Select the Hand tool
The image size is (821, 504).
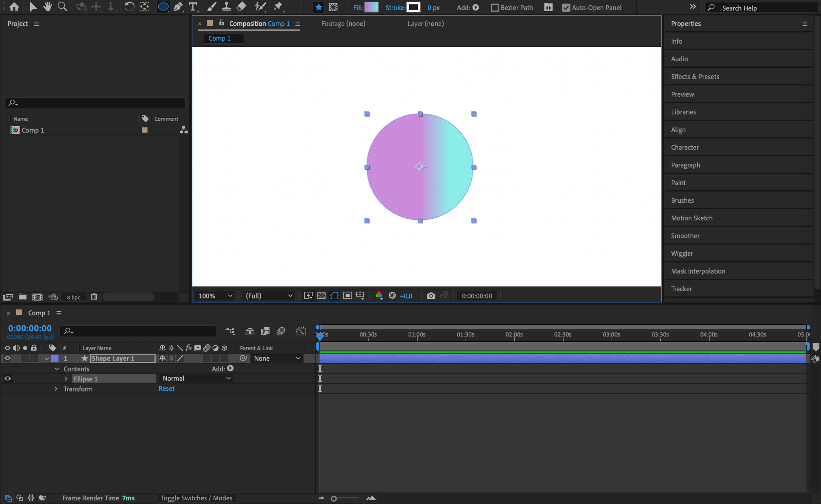(47, 7)
